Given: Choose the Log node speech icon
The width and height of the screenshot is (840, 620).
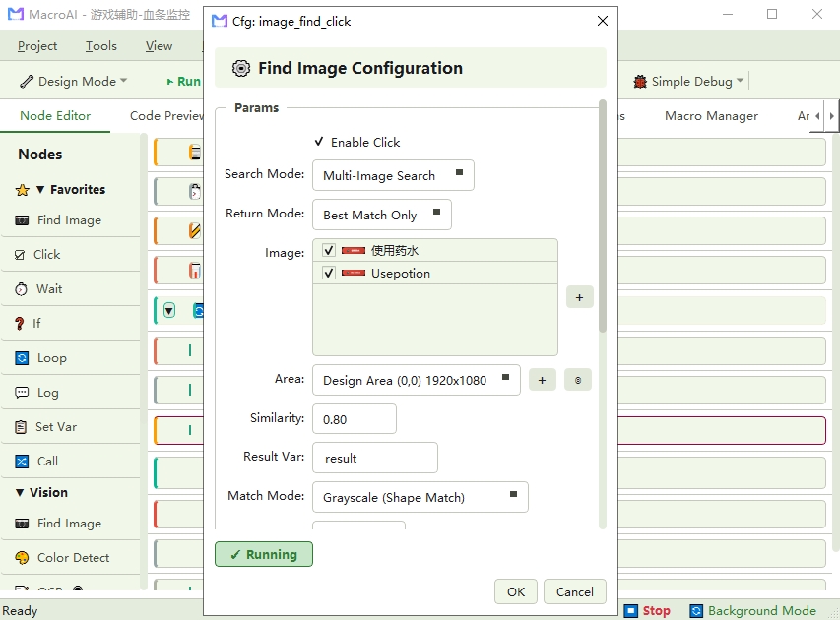Looking at the screenshot, I should click(x=22, y=393).
